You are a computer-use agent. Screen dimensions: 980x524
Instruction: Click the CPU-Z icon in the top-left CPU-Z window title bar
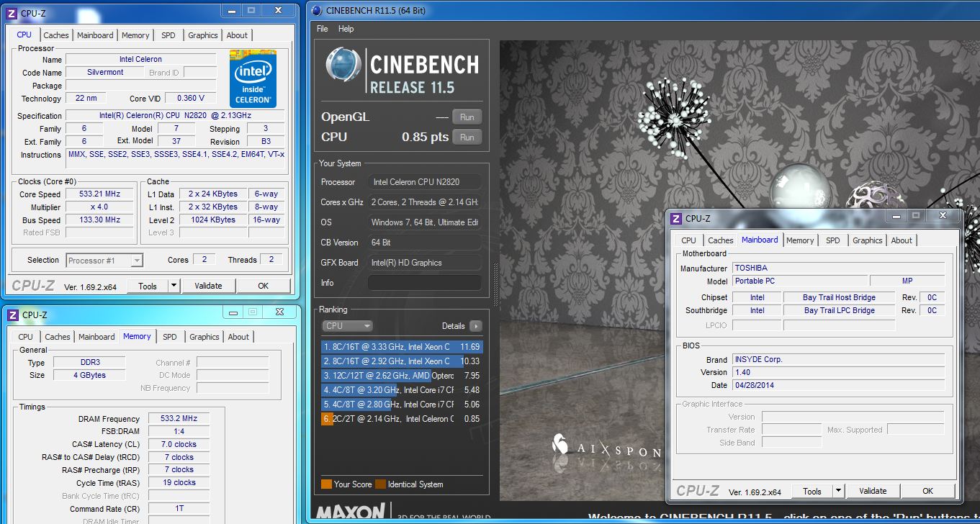pos(12,12)
